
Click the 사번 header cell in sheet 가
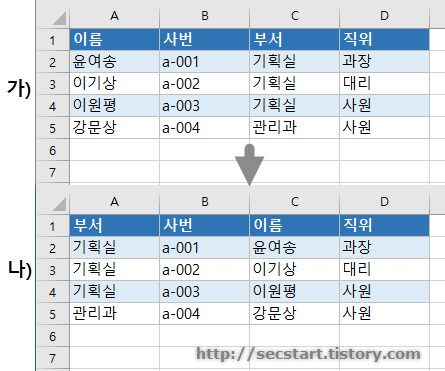tap(204, 39)
